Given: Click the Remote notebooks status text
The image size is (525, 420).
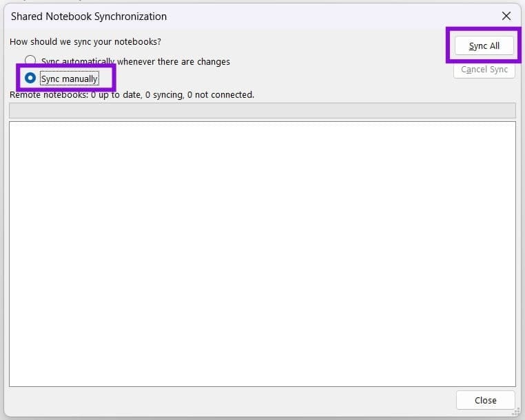Looking at the screenshot, I should pos(132,95).
